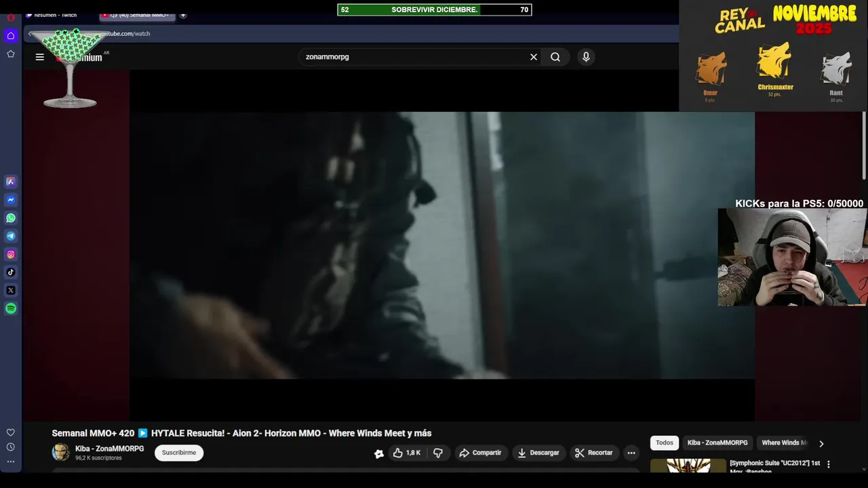The image size is (868, 488).
Task: Click the Compartir share button
Action: (x=480, y=453)
